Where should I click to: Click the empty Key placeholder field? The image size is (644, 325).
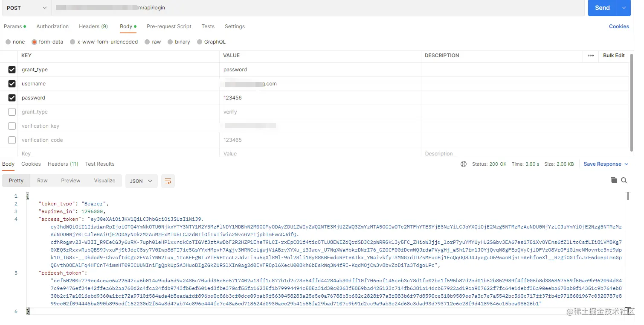point(119,154)
